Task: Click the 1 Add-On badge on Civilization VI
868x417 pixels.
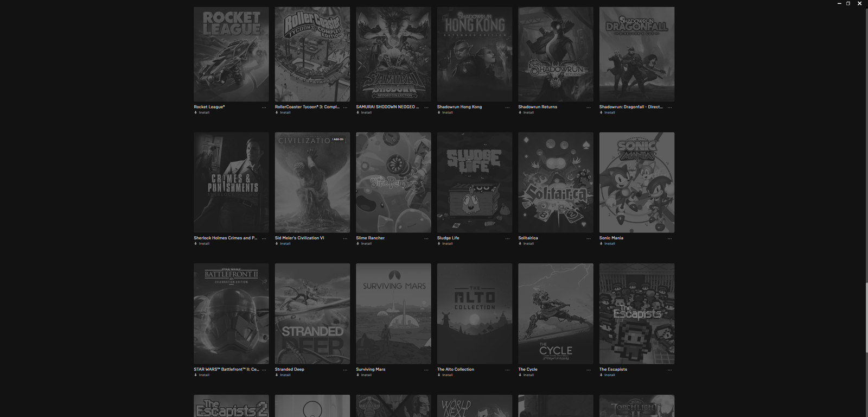Action: (x=338, y=140)
